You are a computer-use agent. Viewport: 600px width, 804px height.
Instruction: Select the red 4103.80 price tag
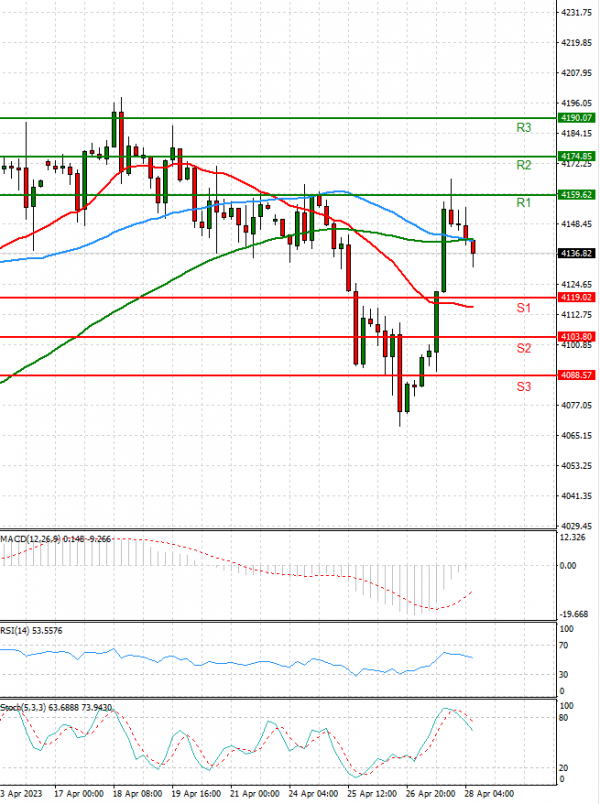[x=576, y=336]
